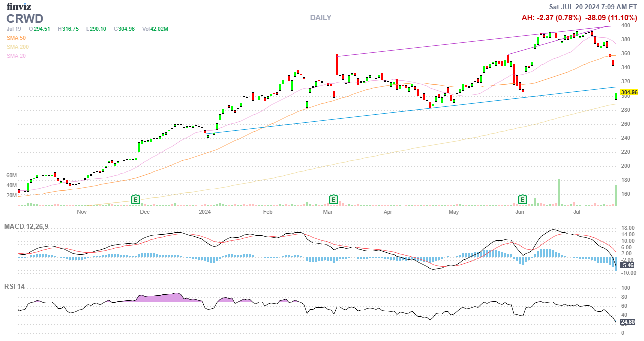
Task: Click the 24.60 RSI value tag
Action: (x=628, y=322)
